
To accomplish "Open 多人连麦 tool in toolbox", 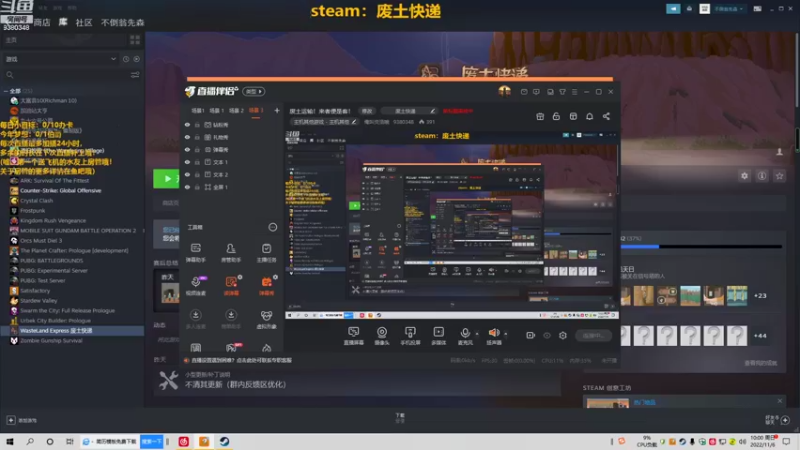I will [195, 319].
